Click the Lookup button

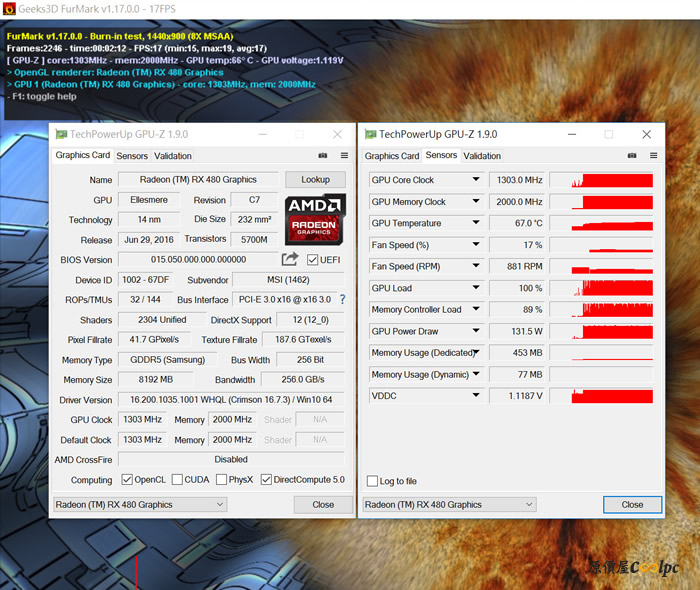315,179
